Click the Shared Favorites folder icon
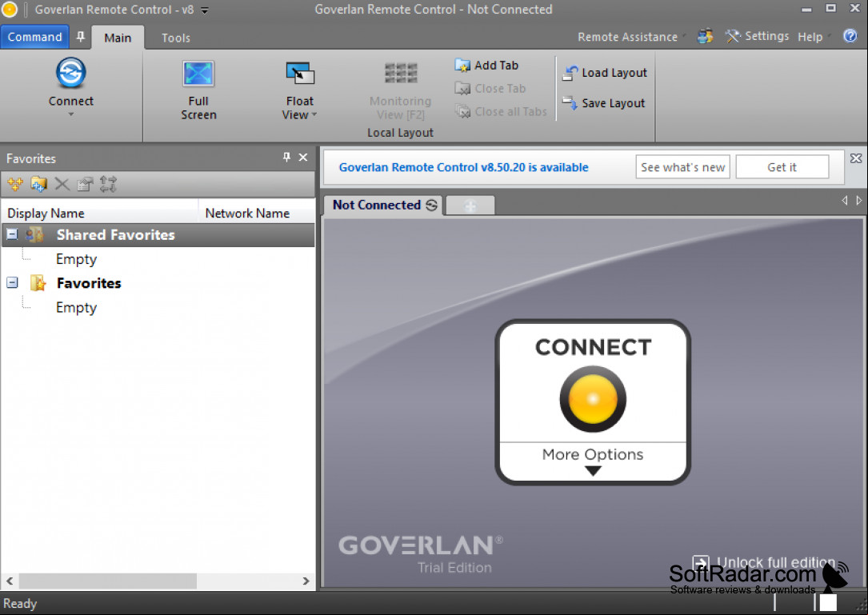Screen dimensions: 868x615 pyautogui.click(x=35, y=234)
